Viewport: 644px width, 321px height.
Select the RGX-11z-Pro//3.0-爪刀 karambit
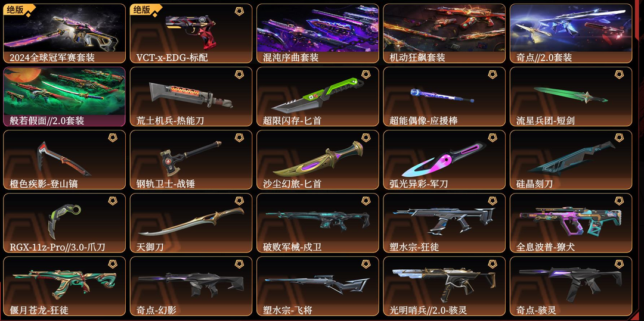click(x=64, y=223)
